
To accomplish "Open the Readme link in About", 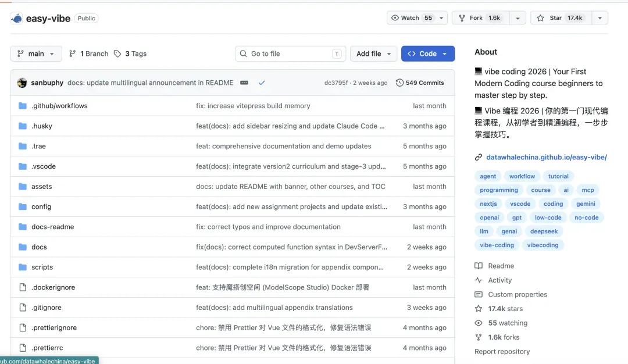I will pyautogui.click(x=501, y=266).
